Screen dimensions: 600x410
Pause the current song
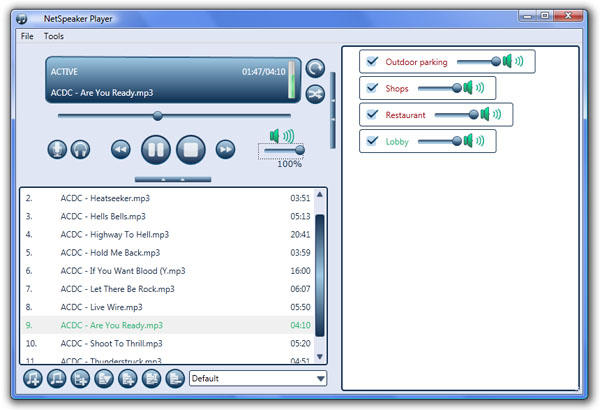point(156,150)
